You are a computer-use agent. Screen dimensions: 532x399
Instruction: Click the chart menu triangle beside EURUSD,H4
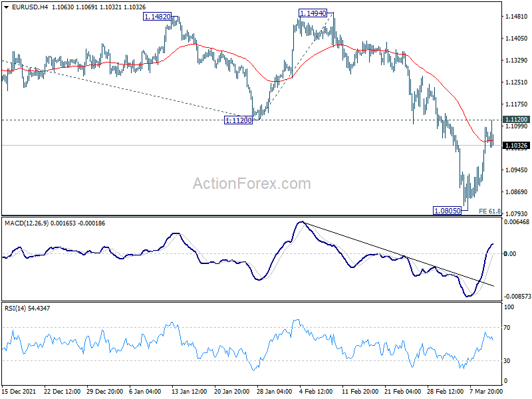7,7
